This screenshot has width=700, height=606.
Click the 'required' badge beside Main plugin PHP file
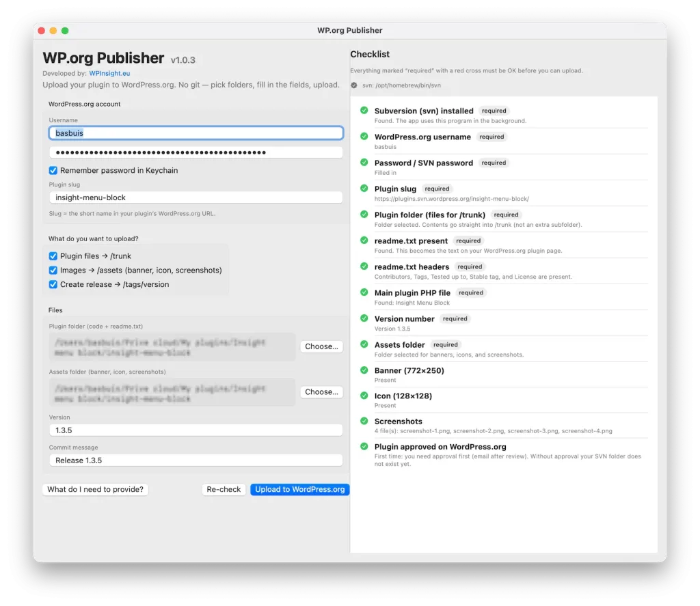click(471, 292)
